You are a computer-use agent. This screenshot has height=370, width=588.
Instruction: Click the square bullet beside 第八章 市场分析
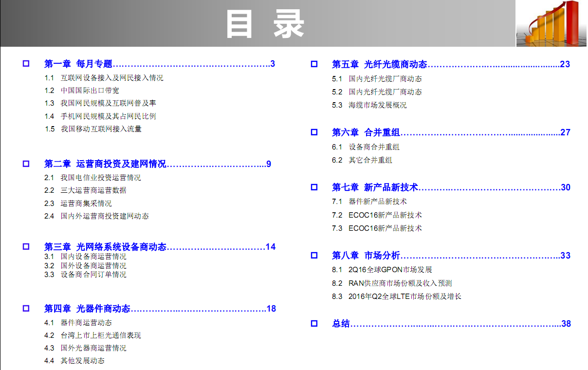[314, 256]
